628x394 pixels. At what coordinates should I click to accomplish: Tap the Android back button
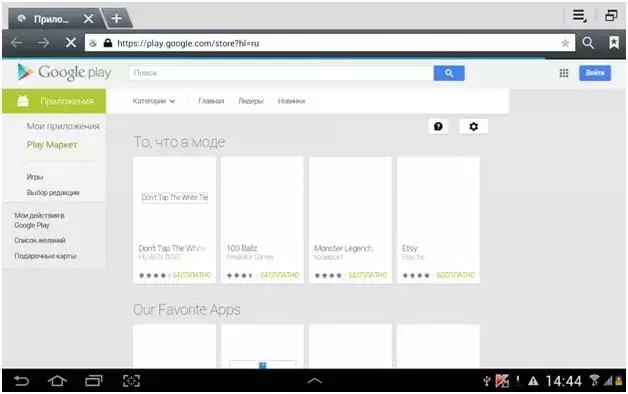pyautogui.click(x=22, y=380)
